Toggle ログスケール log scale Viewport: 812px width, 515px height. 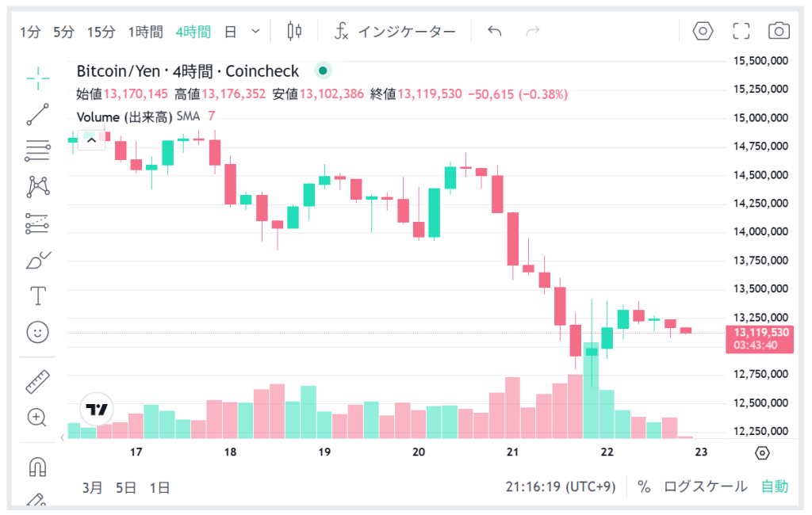(x=705, y=486)
